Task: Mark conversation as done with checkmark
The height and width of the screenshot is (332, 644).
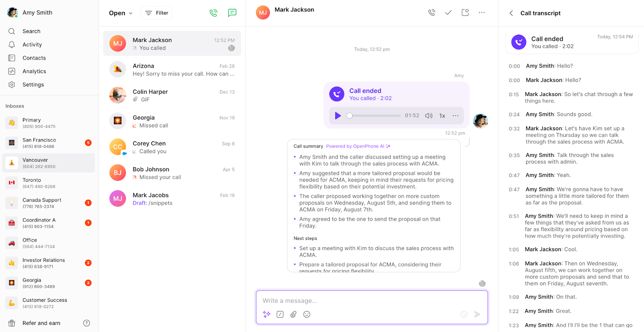Action: [x=448, y=12]
